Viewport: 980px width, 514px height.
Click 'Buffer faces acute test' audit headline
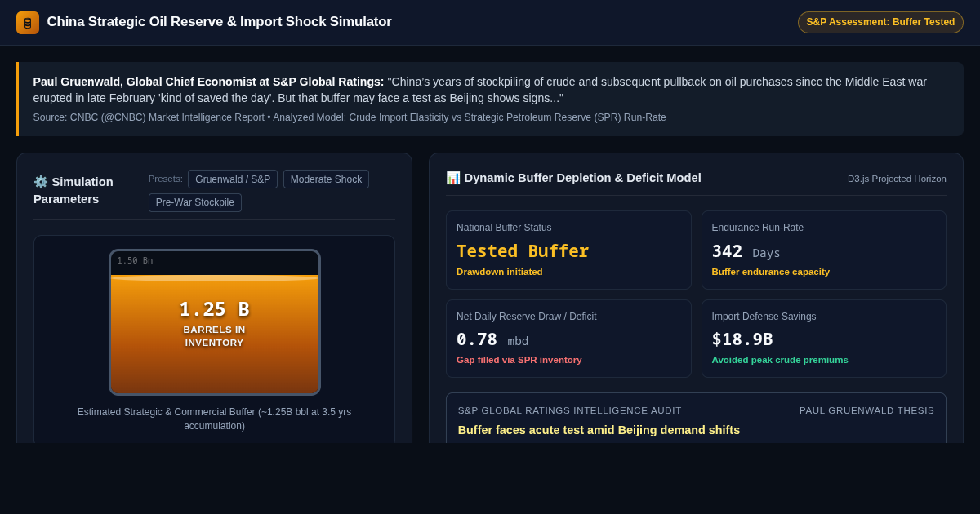click(x=599, y=430)
